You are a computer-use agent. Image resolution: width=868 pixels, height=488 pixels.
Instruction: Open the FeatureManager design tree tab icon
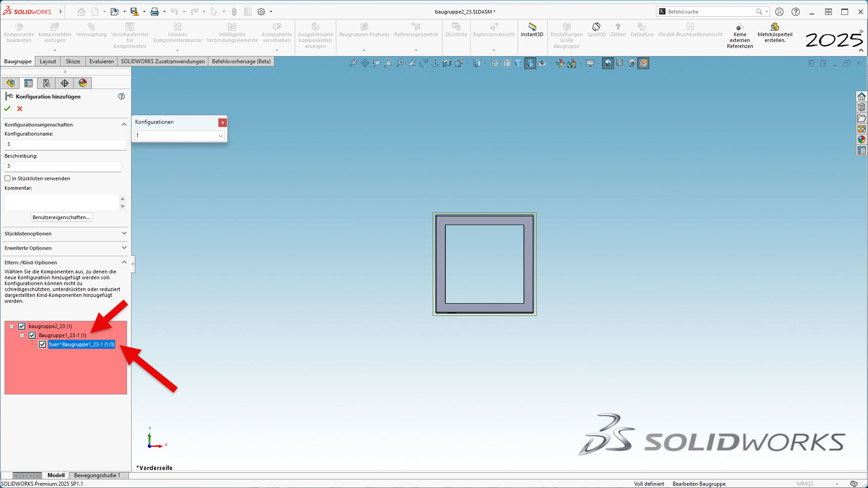click(x=10, y=83)
